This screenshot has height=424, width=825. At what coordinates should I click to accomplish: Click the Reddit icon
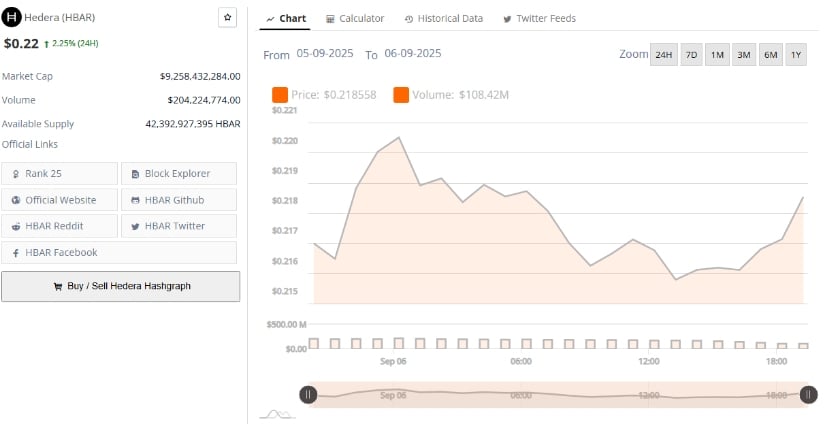tap(16, 227)
